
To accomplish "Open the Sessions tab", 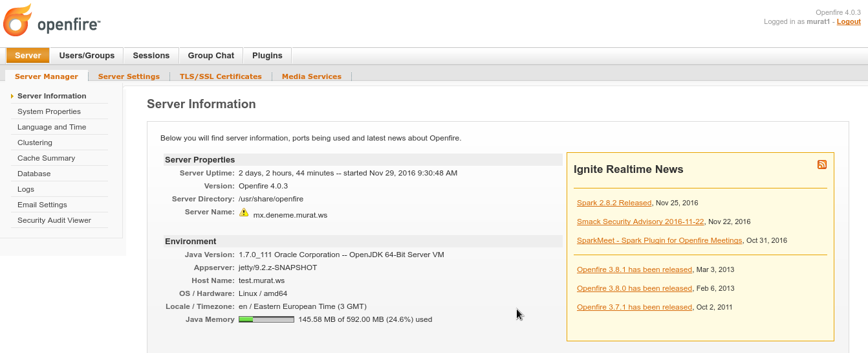I will 151,56.
